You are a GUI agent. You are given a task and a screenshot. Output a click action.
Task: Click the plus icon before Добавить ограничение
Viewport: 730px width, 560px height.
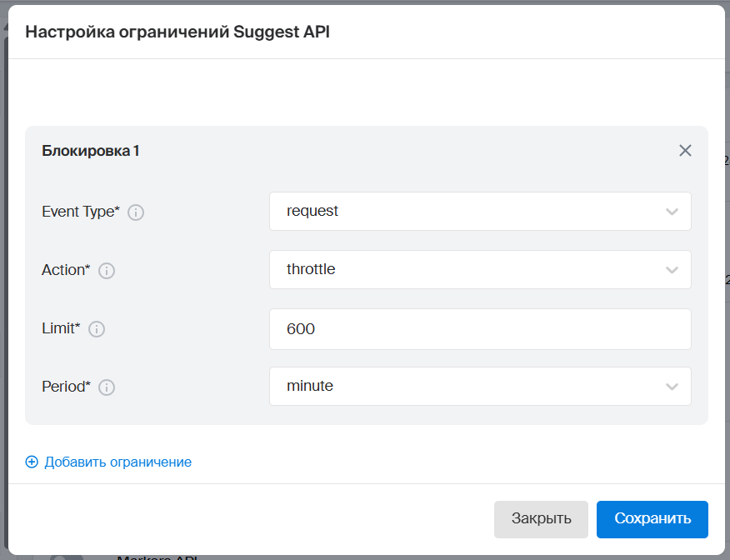(32, 462)
